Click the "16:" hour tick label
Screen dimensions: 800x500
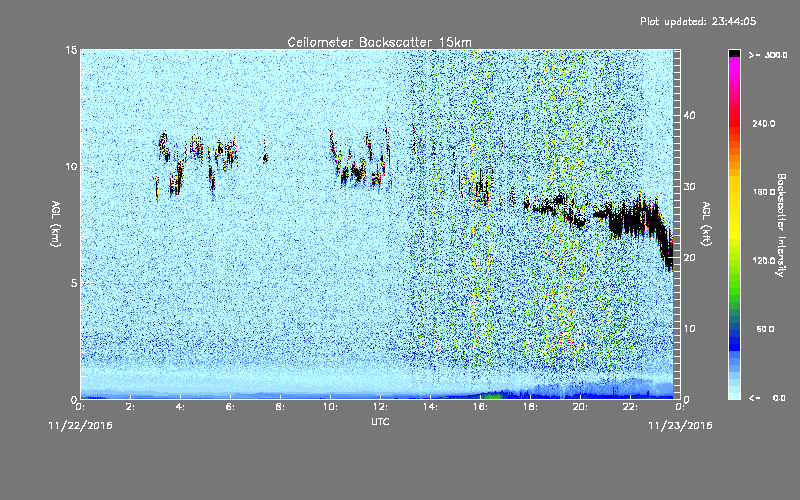click(x=480, y=407)
